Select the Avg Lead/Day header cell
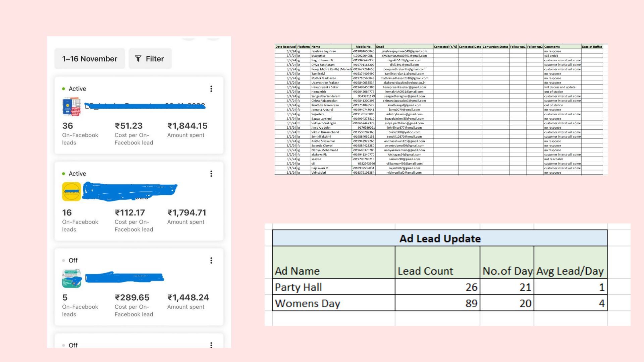Image resolution: width=644 pixels, height=362 pixels. point(571,262)
